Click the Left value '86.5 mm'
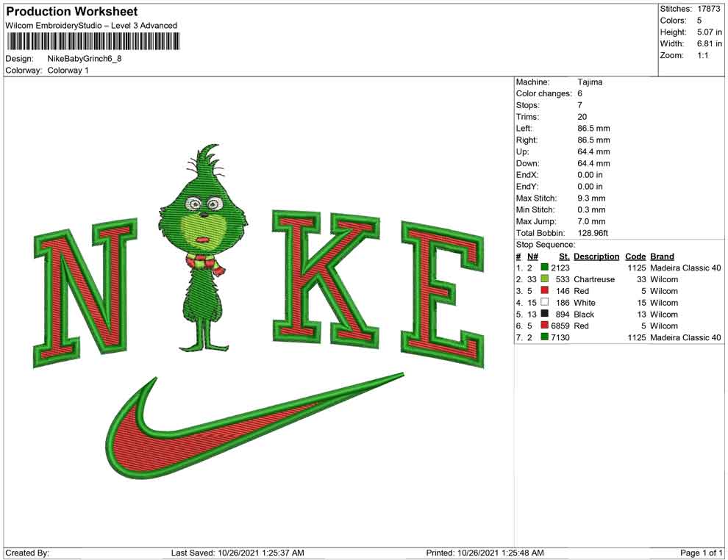The width and height of the screenshot is (728, 560). [594, 128]
